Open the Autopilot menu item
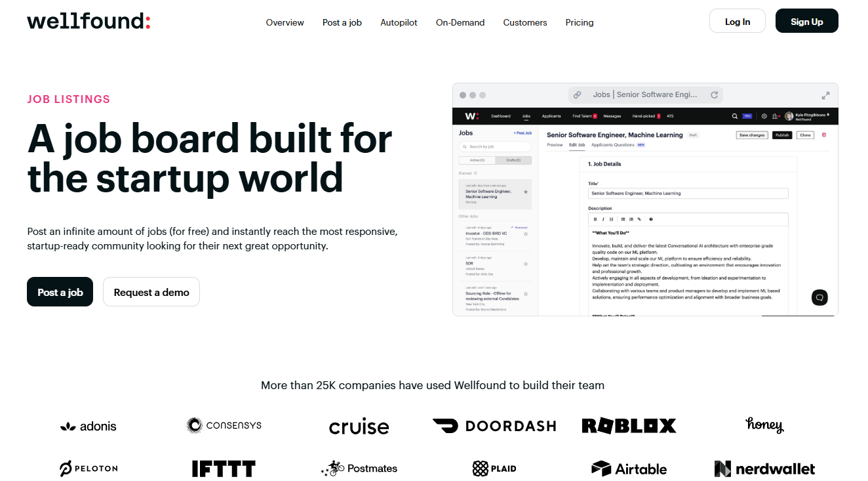This screenshot has height=481, width=868. [x=399, y=22]
